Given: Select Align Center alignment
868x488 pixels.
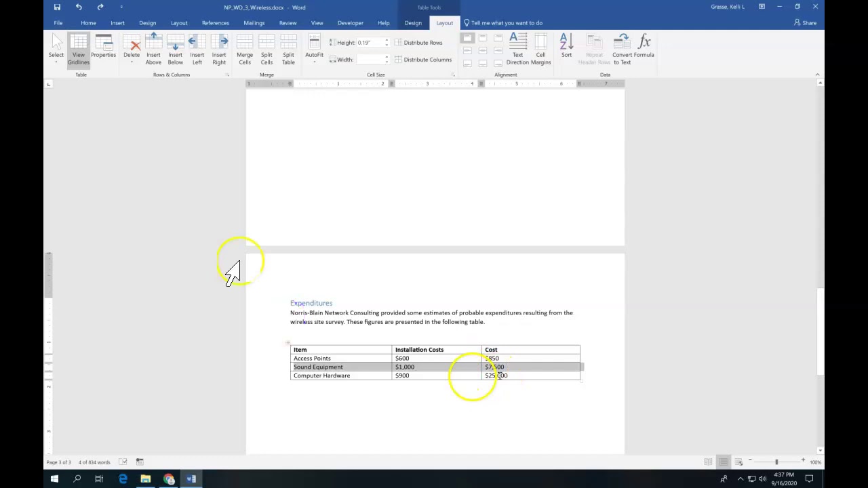Looking at the screenshot, I should coord(482,51).
